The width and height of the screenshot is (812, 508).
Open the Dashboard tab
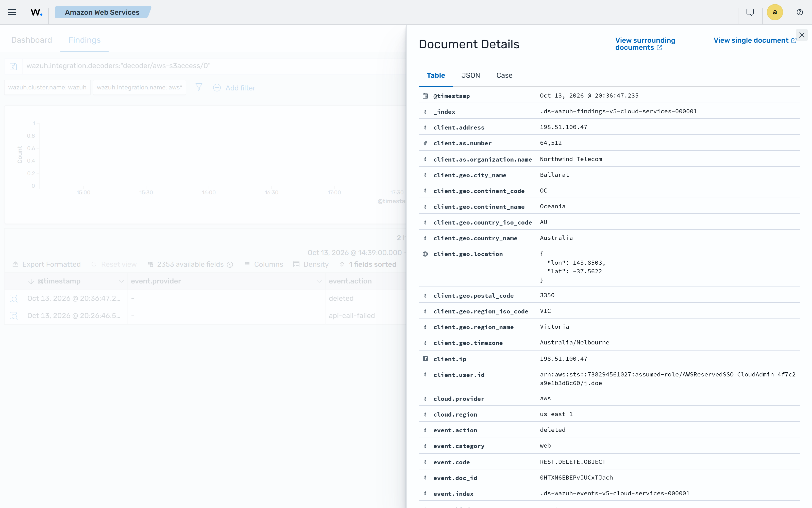pos(31,40)
